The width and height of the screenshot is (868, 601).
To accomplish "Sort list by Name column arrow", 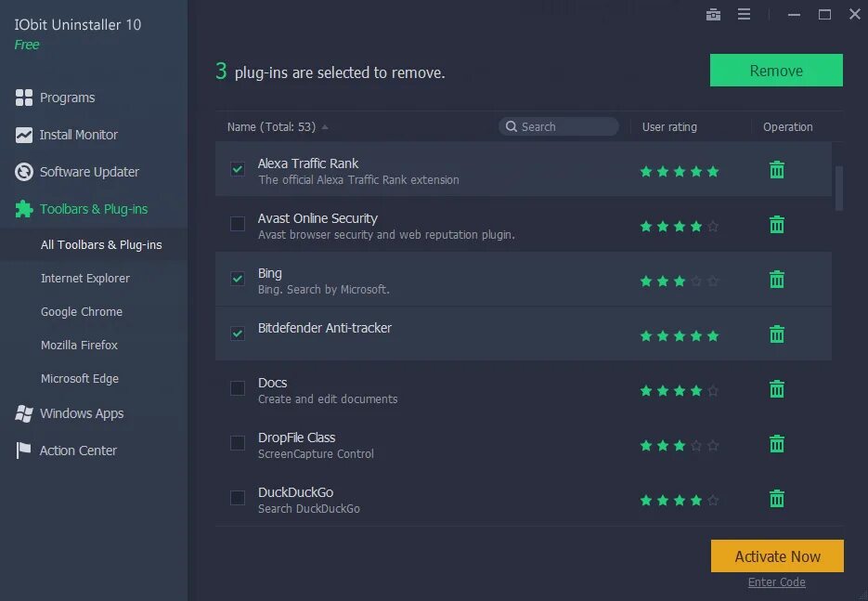I will click(325, 127).
